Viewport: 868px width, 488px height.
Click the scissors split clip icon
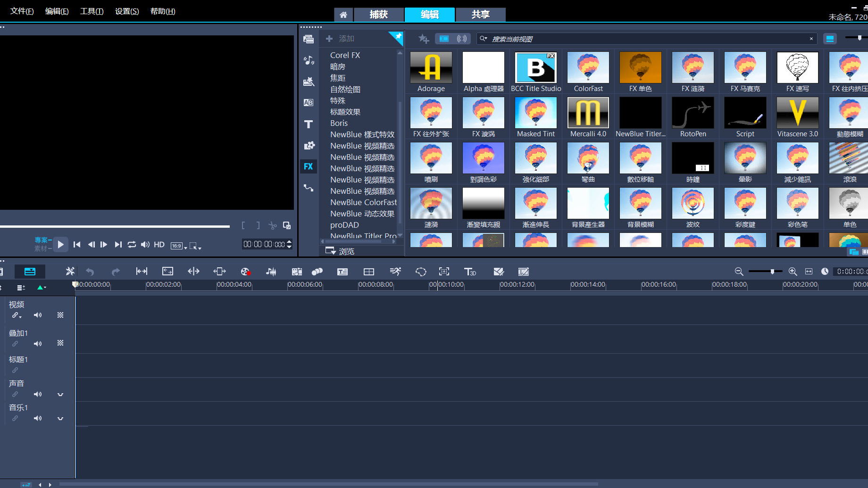[272, 225]
